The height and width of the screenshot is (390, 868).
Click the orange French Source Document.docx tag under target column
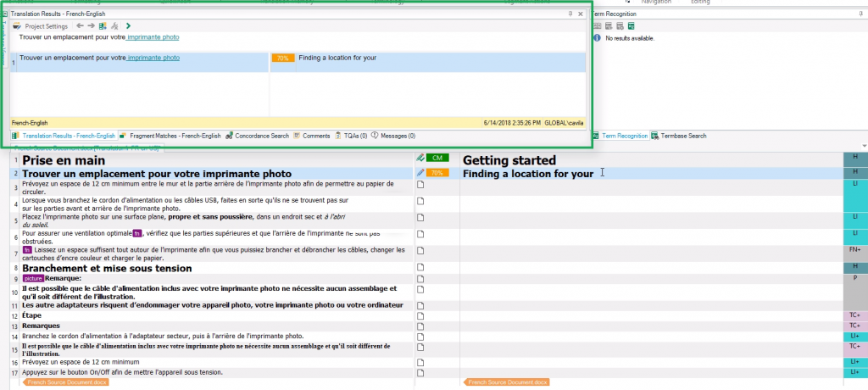[x=506, y=382]
